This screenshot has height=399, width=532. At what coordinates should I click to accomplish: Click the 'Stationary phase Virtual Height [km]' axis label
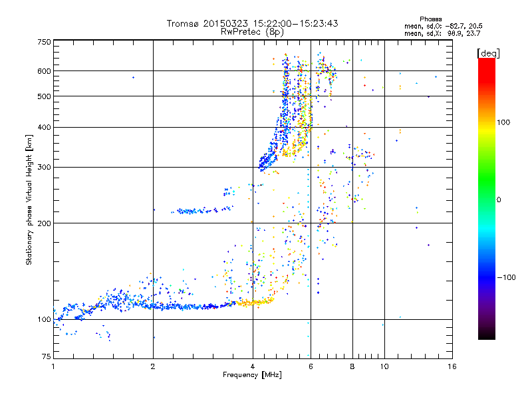(29, 199)
